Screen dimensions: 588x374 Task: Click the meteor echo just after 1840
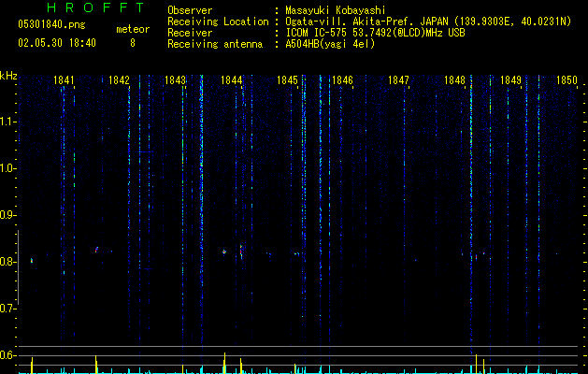32,260
